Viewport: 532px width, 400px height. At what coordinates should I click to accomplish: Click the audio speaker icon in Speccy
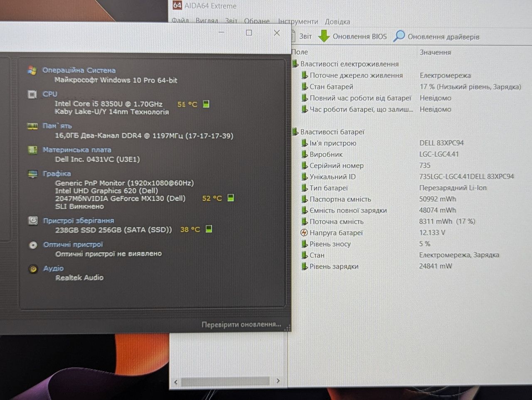pos(33,269)
